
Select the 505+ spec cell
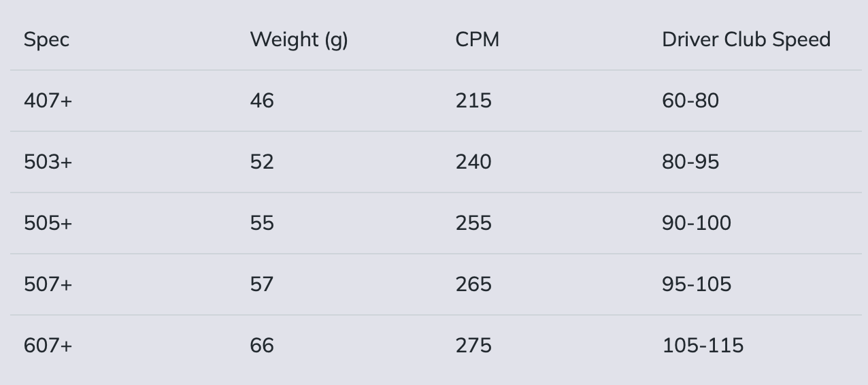click(x=48, y=223)
